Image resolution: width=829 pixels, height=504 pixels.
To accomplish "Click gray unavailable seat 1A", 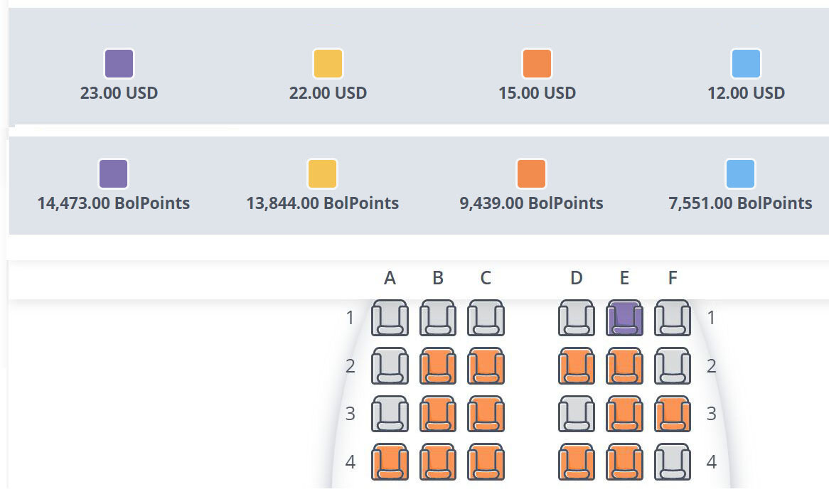I will tap(390, 318).
